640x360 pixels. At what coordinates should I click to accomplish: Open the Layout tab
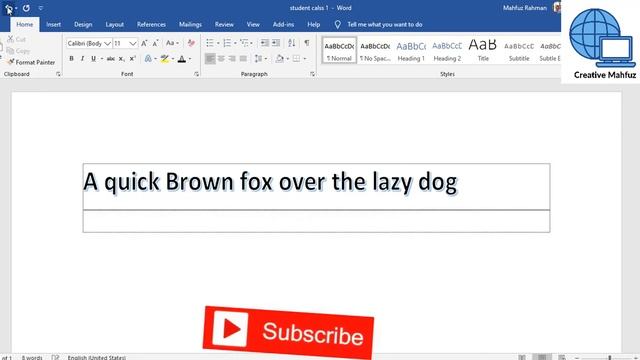115,24
